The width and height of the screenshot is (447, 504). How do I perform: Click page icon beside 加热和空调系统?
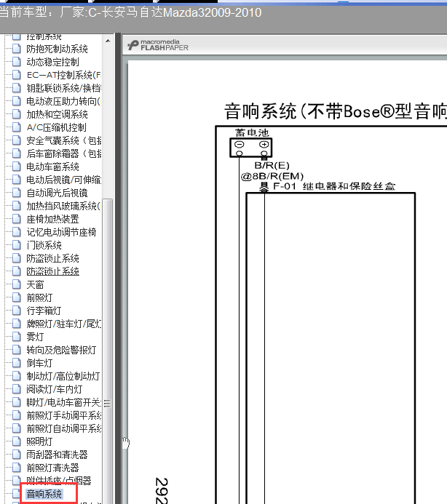(17, 114)
